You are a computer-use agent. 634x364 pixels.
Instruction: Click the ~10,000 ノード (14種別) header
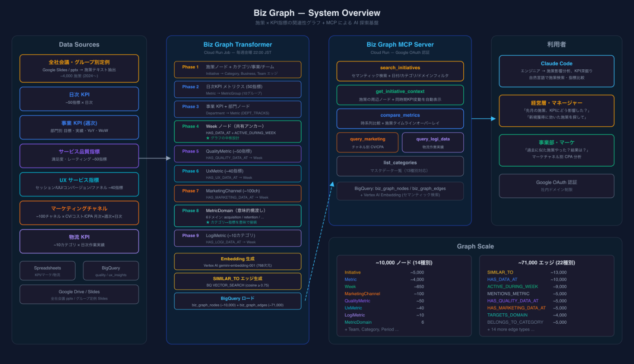coord(404,263)
